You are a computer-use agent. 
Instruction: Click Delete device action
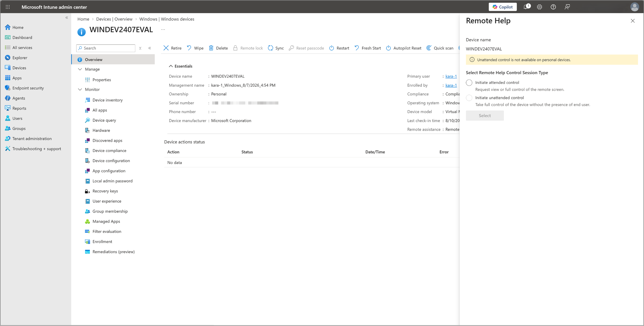click(x=218, y=48)
